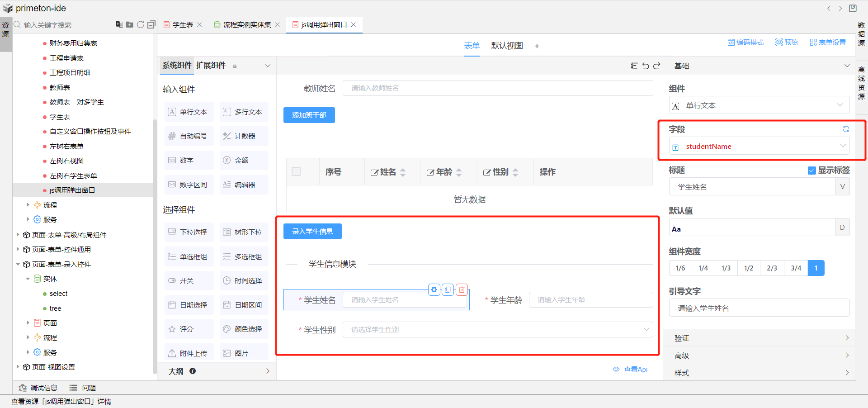Click the redo arrow in canvas toolbar
This screenshot has width=868, height=408.
(657, 66)
